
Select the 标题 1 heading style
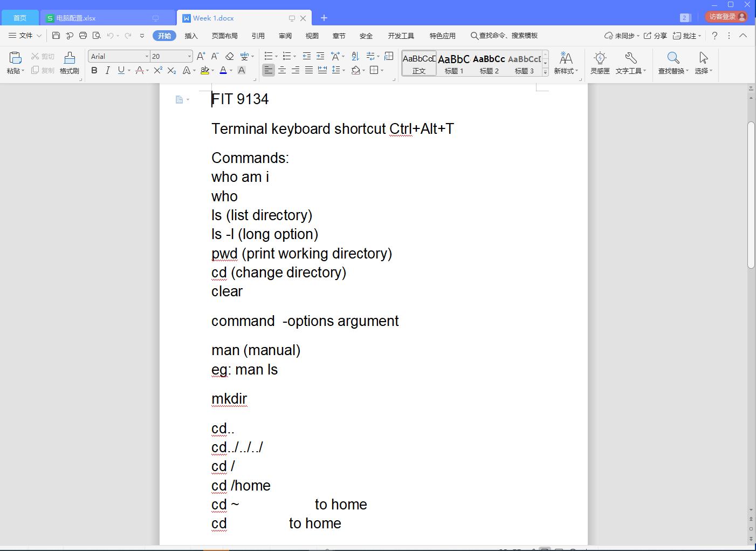click(x=453, y=63)
